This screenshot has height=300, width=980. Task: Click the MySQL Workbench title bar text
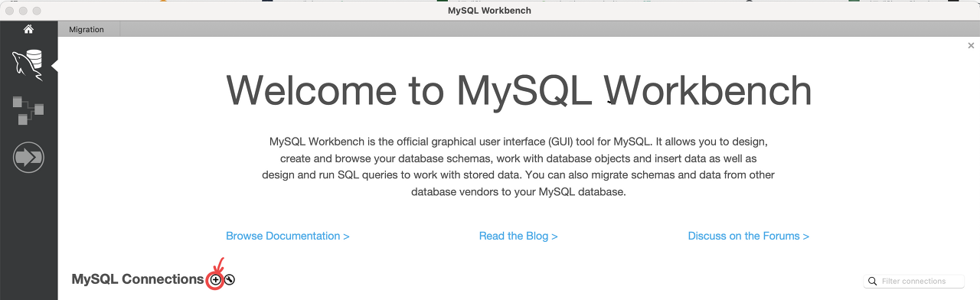point(489,11)
